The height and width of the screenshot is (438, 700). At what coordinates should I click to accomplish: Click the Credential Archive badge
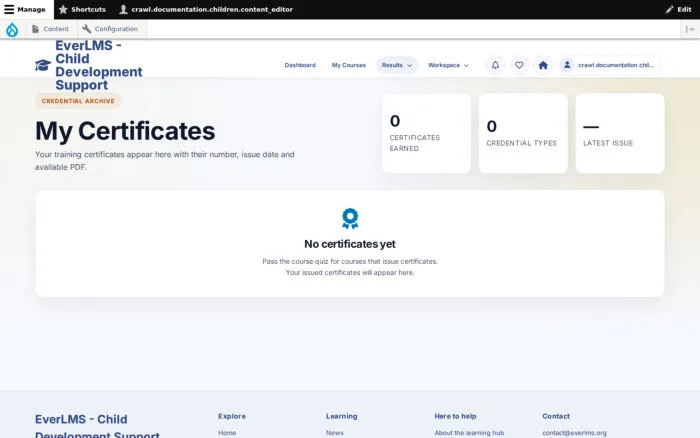(x=78, y=101)
